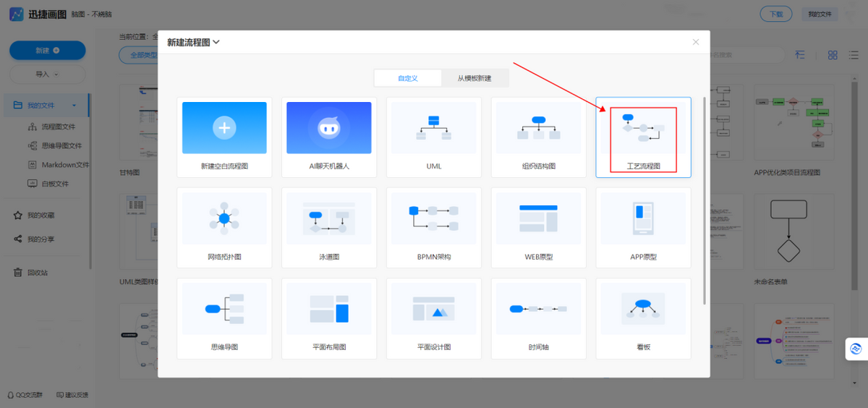
Task: Open Markdown文件 in the sidebar
Action: (x=65, y=165)
